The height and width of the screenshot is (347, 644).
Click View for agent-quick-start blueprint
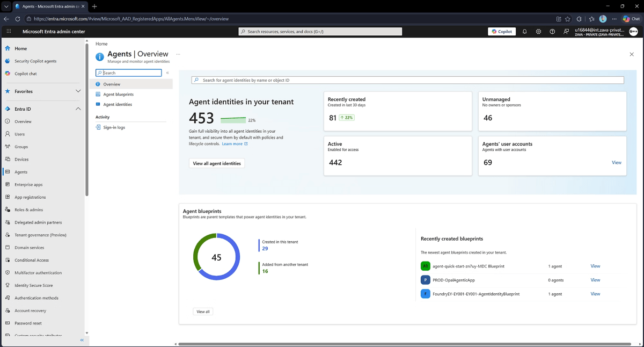coord(595,266)
